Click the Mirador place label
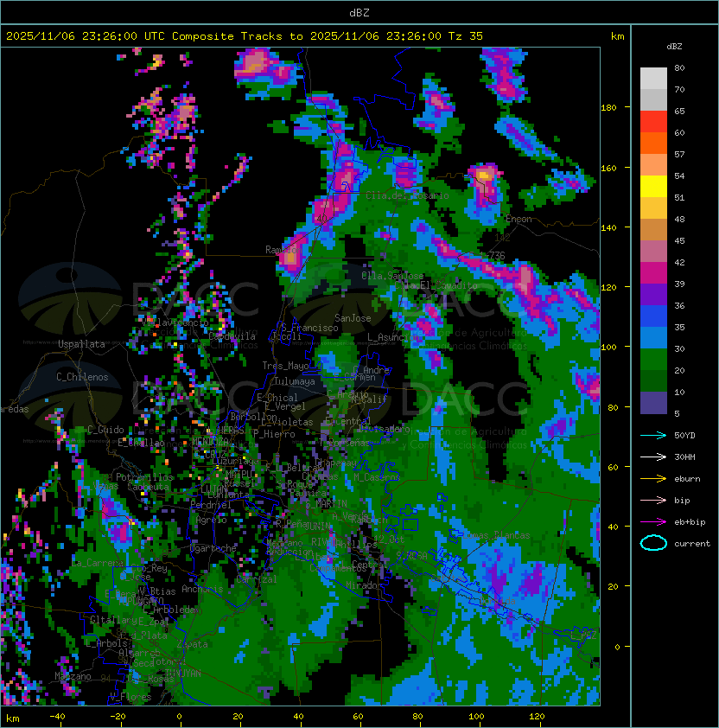This screenshot has width=719, height=728. pyautogui.click(x=365, y=585)
